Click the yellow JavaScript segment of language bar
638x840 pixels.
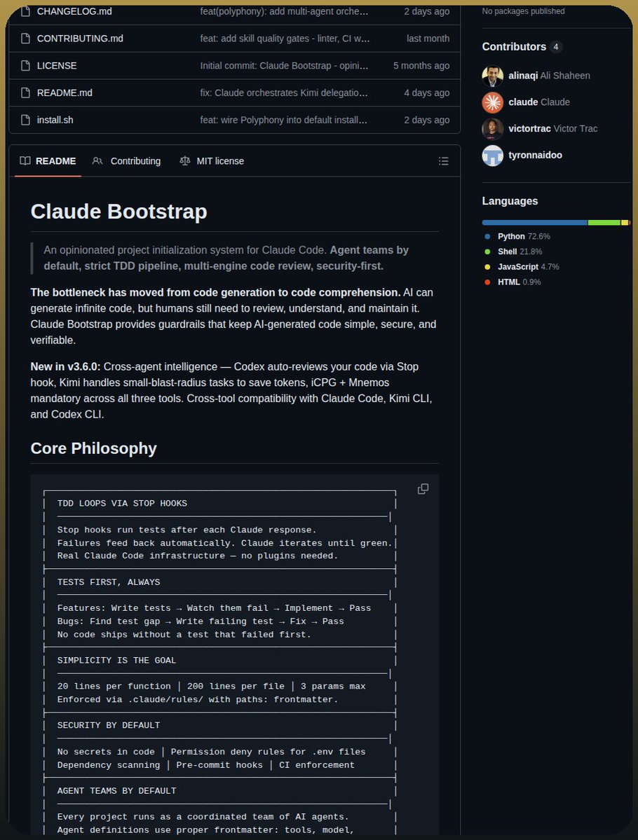tap(624, 222)
